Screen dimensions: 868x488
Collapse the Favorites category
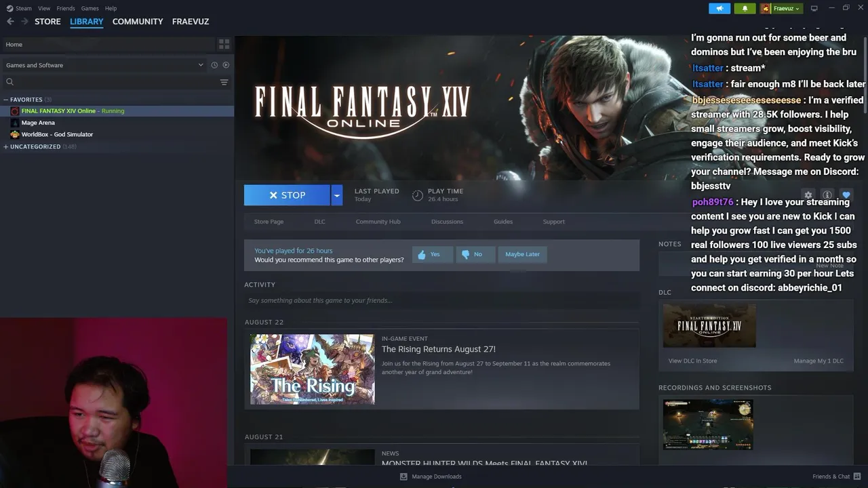(x=6, y=100)
